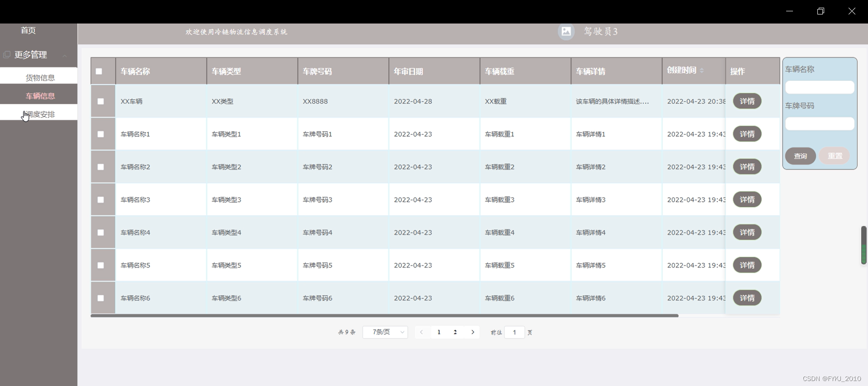The image size is (868, 386).
Task: Click the 驾驶员3 username text
Action: pyautogui.click(x=601, y=31)
